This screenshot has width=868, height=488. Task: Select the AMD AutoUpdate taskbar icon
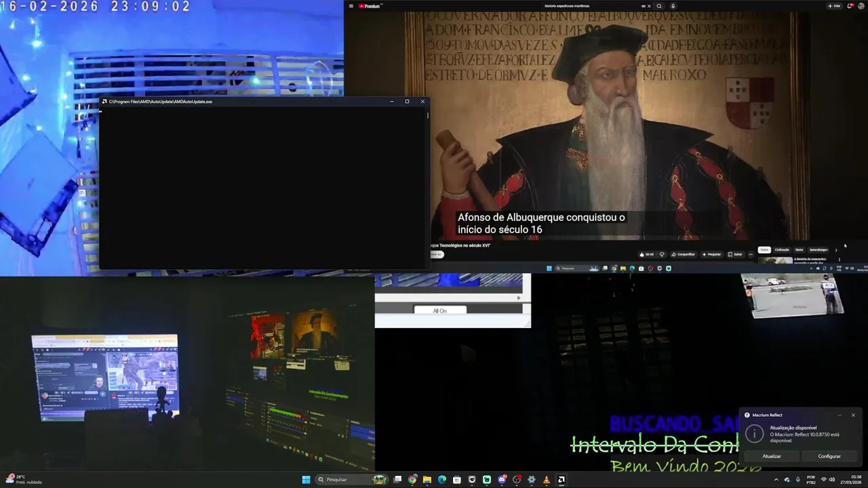point(561,480)
